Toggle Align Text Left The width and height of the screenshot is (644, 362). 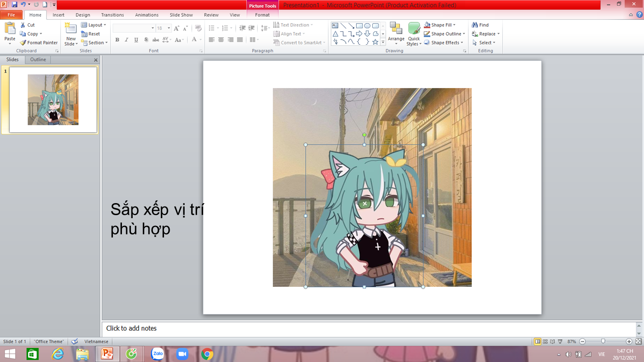coord(212,40)
